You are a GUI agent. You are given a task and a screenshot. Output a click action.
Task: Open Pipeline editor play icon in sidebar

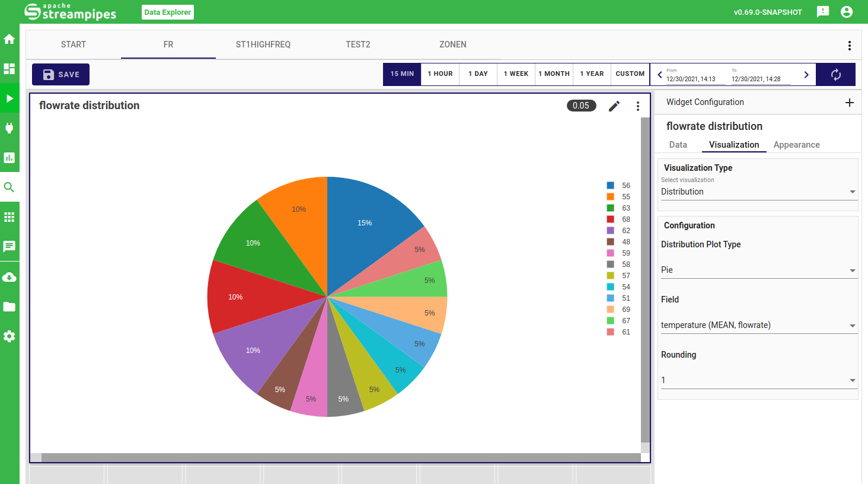point(9,98)
